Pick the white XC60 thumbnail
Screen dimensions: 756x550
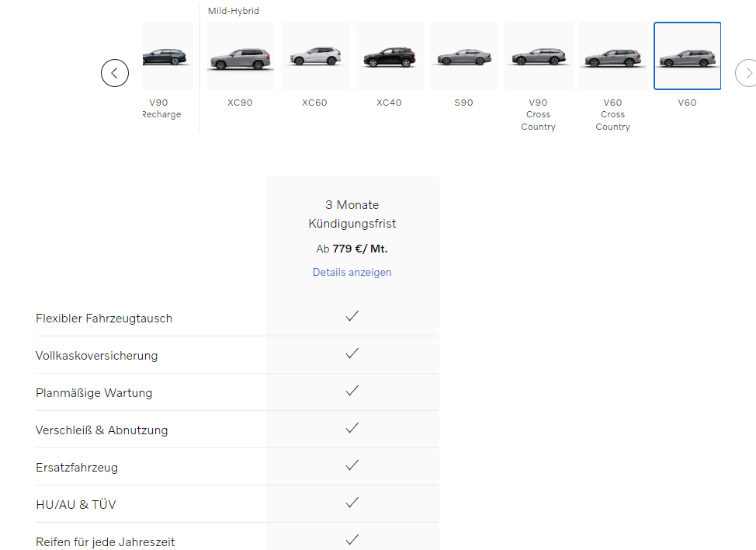coord(315,56)
